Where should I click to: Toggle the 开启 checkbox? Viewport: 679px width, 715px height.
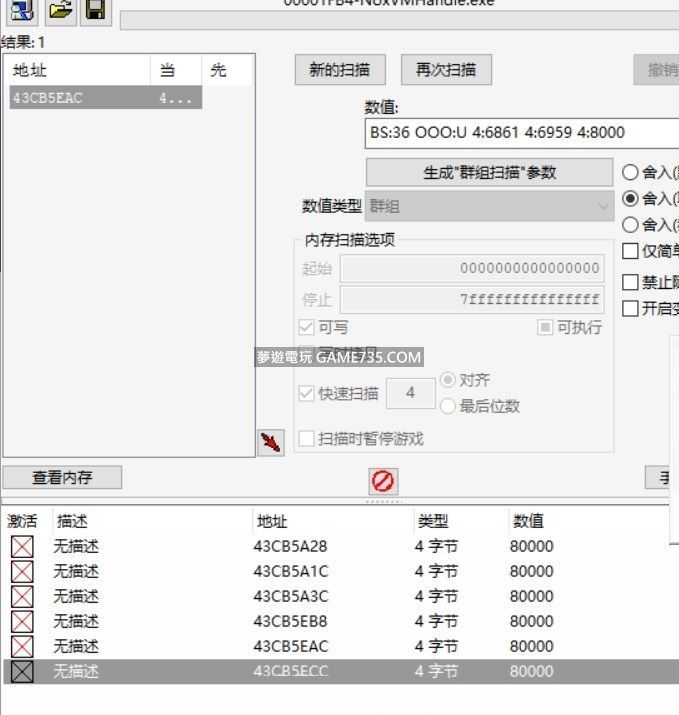[630, 308]
